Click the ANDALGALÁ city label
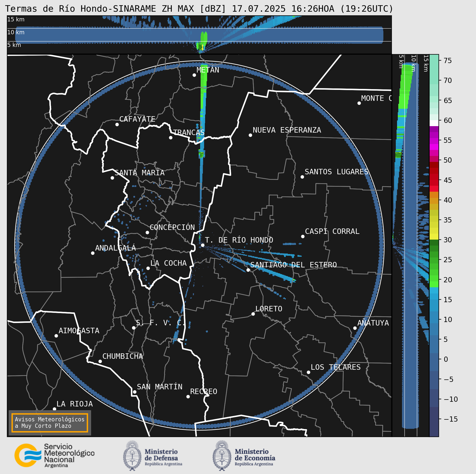This screenshot has width=476, height=474. (x=115, y=248)
